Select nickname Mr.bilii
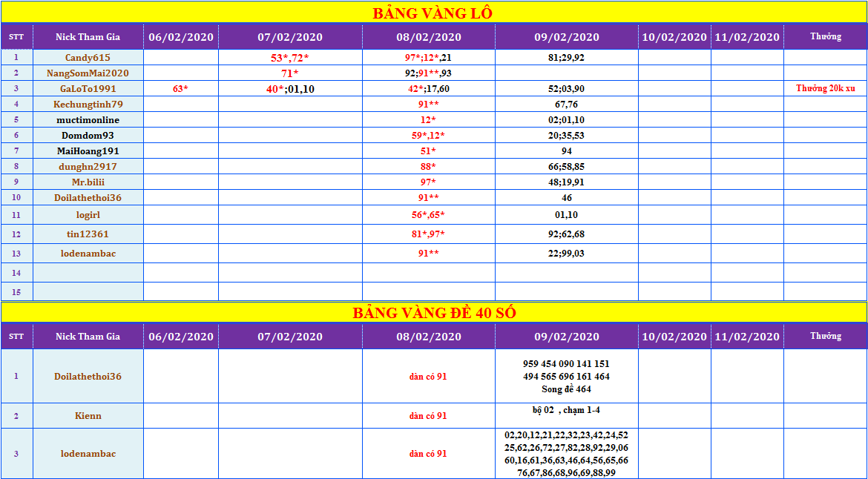Screen dimensions: 868x479 coord(88,182)
